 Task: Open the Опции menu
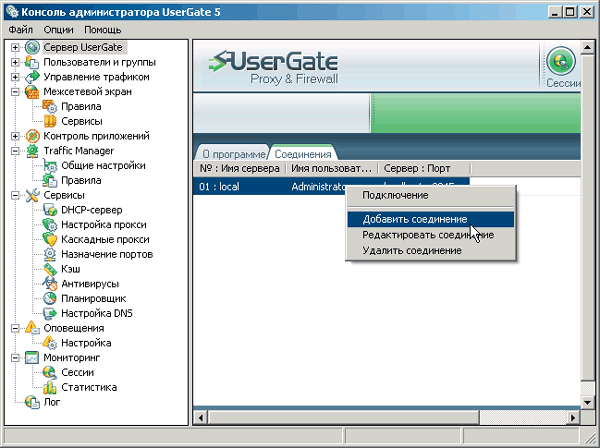pos(59,30)
